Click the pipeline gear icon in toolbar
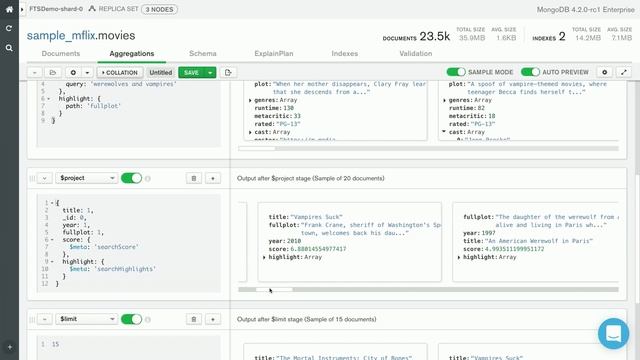Screen dimensions: 640x360 [73, 72]
